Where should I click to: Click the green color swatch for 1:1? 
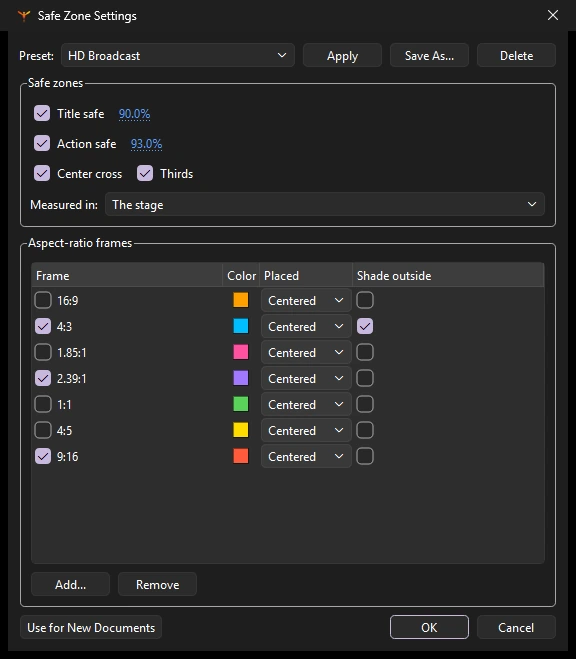pos(241,404)
